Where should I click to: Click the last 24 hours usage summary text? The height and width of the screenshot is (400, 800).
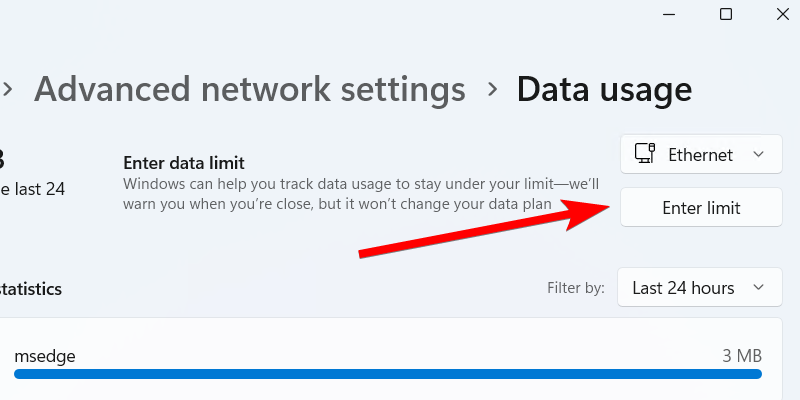(32, 188)
